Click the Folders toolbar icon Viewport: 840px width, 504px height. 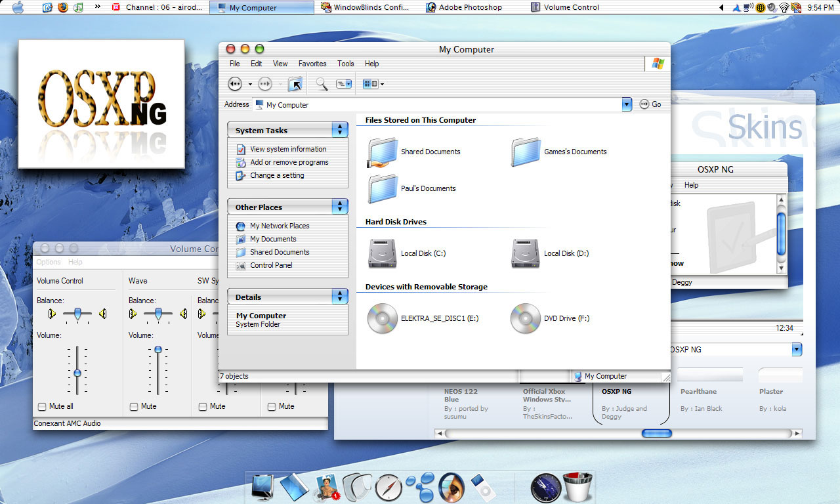click(344, 84)
